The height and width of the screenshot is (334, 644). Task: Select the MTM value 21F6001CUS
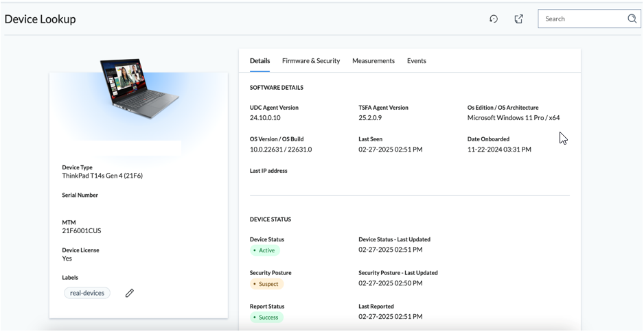(81, 230)
